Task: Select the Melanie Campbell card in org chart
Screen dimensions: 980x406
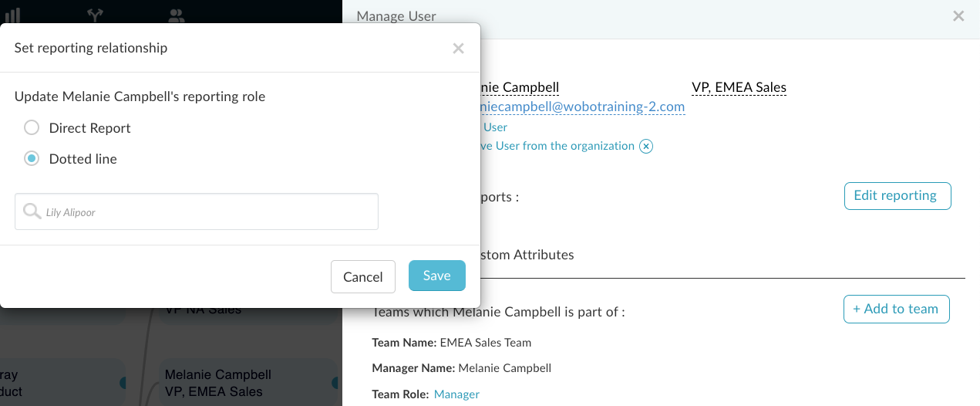Action: point(250,383)
